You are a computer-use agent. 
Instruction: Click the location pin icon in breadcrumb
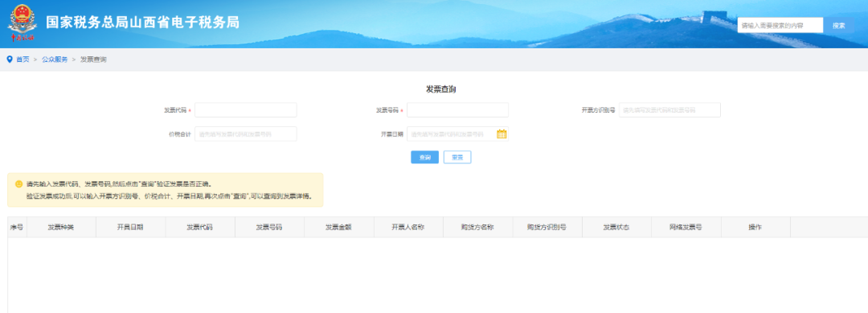[10, 60]
